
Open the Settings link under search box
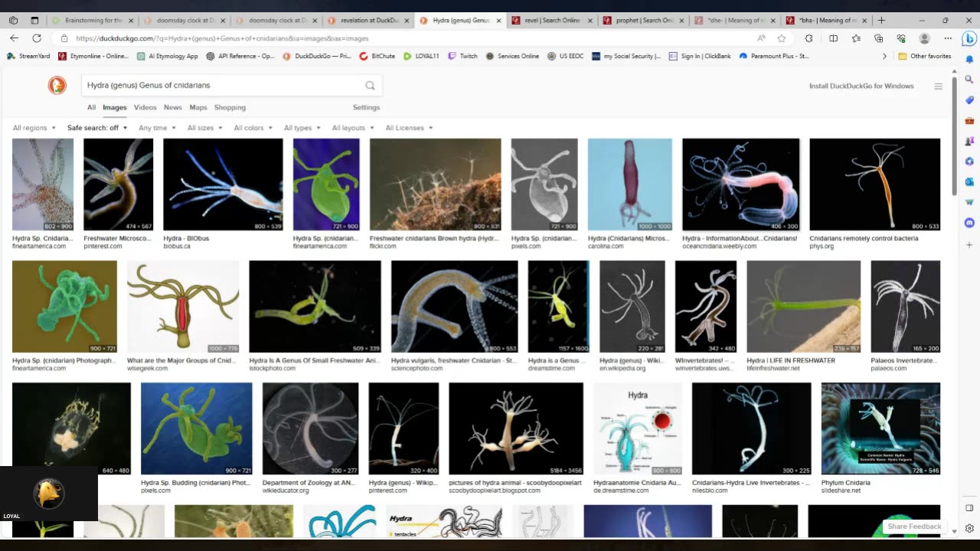click(x=366, y=108)
